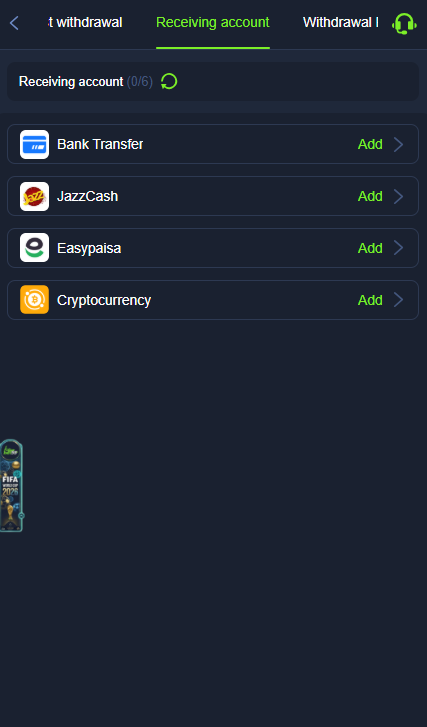This screenshot has height=727, width=427.
Task: Open the FIFA 2026 floating banner
Action: (11, 485)
